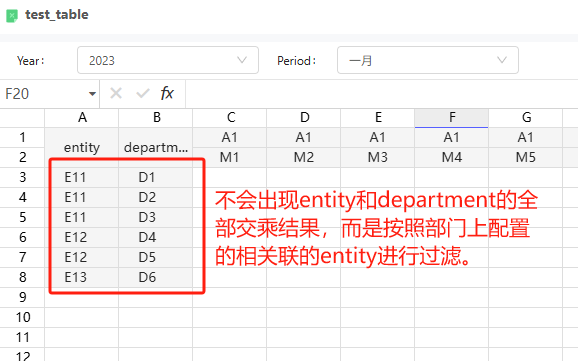Expand the cell name box arrow
The height and width of the screenshot is (361, 578).
(92, 94)
